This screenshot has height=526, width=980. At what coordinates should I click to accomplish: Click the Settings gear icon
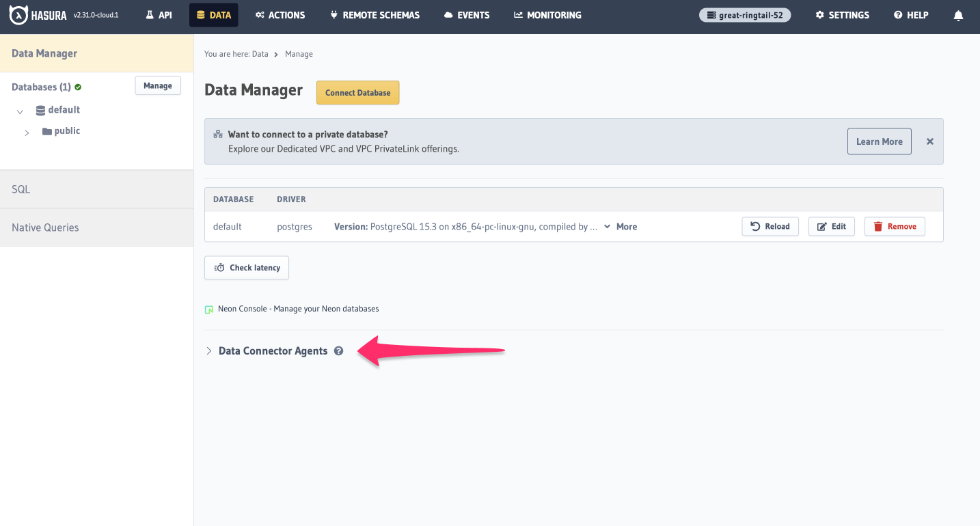(819, 14)
